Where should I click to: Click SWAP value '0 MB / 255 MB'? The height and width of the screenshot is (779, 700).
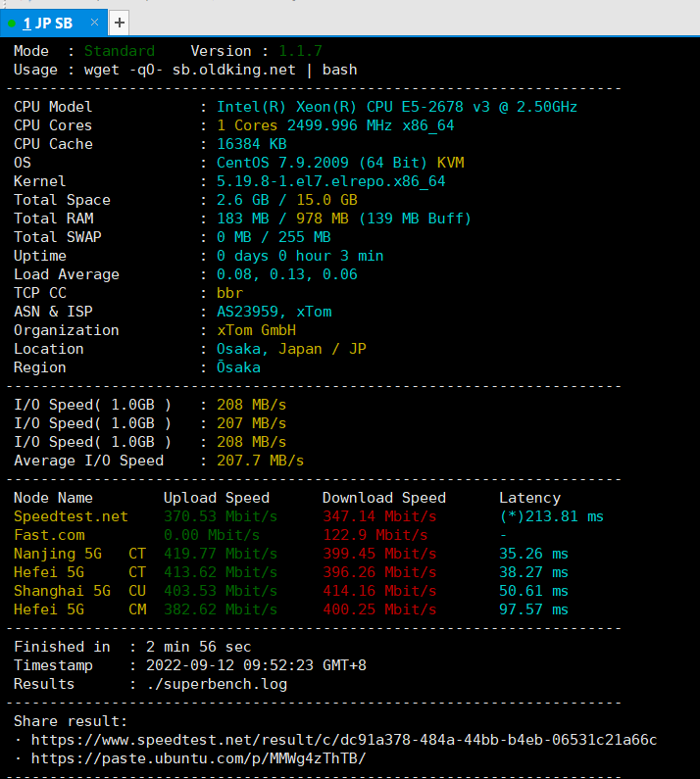pyautogui.click(x=274, y=237)
